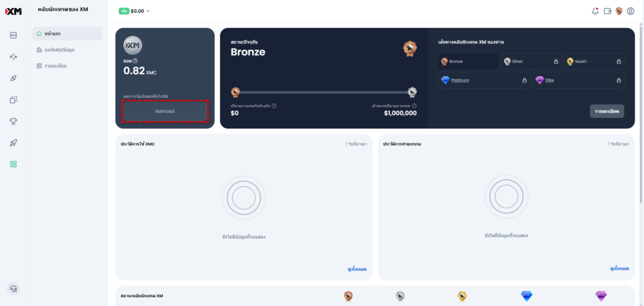Click help icon next to ยอด label
Screen dimensions: 644x306
coord(136,60)
